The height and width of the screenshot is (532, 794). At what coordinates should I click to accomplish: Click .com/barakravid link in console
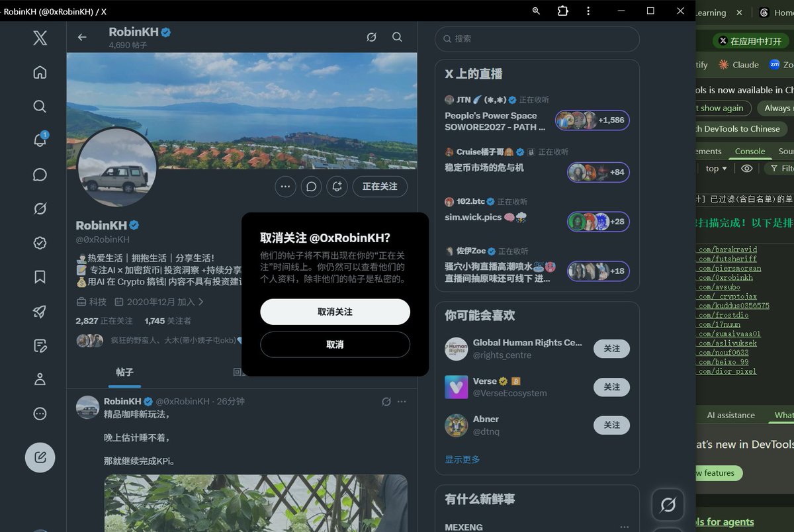[x=727, y=249]
